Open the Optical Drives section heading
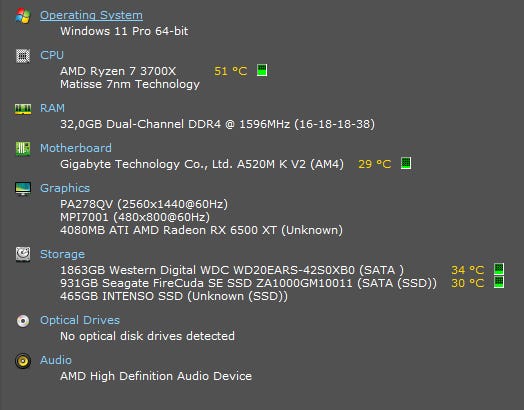Viewport: 524px width, 410px height. point(80,320)
